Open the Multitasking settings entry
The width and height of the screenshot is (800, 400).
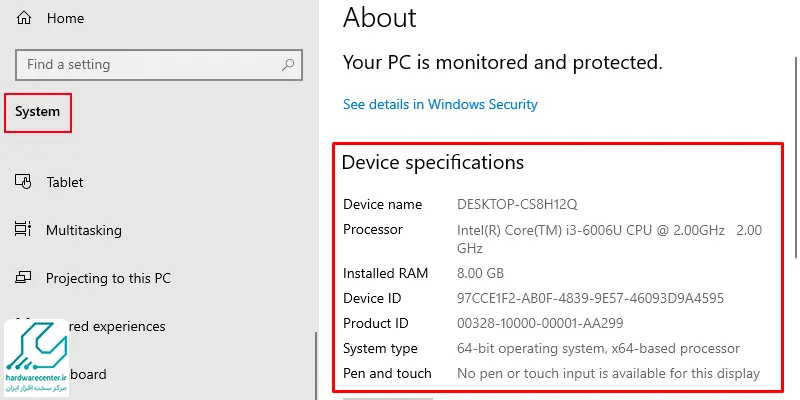click(84, 231)
